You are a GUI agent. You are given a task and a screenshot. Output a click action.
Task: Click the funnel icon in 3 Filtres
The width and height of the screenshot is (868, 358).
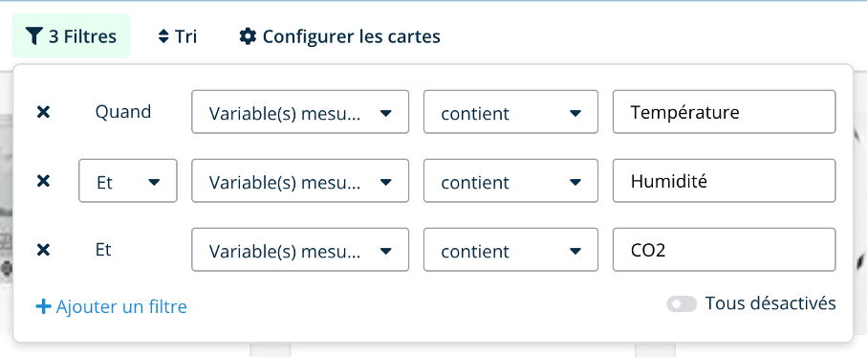click(34, 36)
